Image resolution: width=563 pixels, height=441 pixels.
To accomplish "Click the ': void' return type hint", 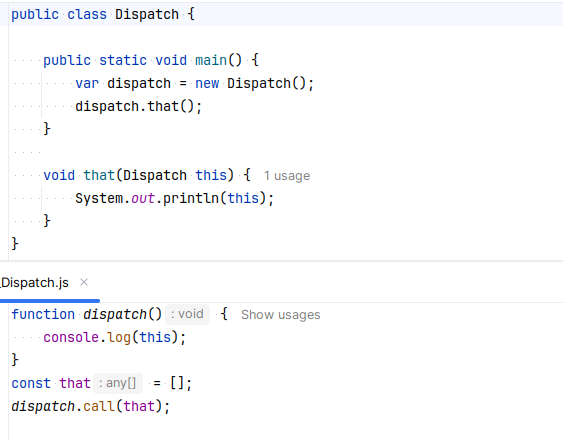I will pos(187,314).
